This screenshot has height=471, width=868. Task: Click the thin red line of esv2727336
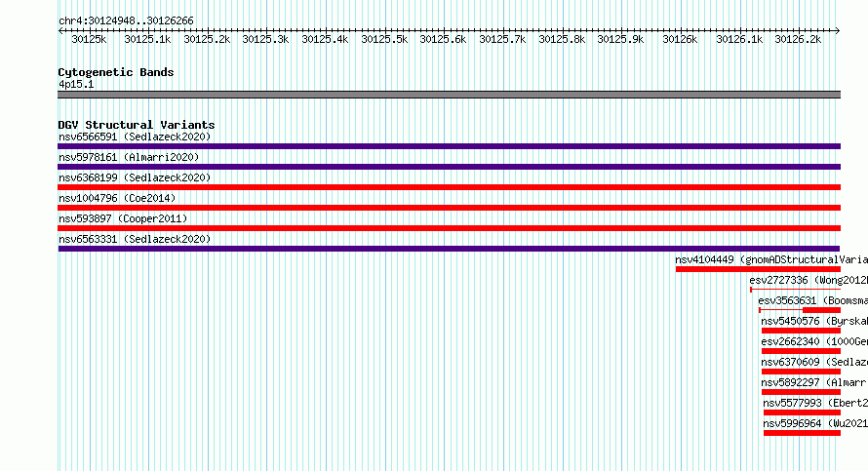[795, 290]
